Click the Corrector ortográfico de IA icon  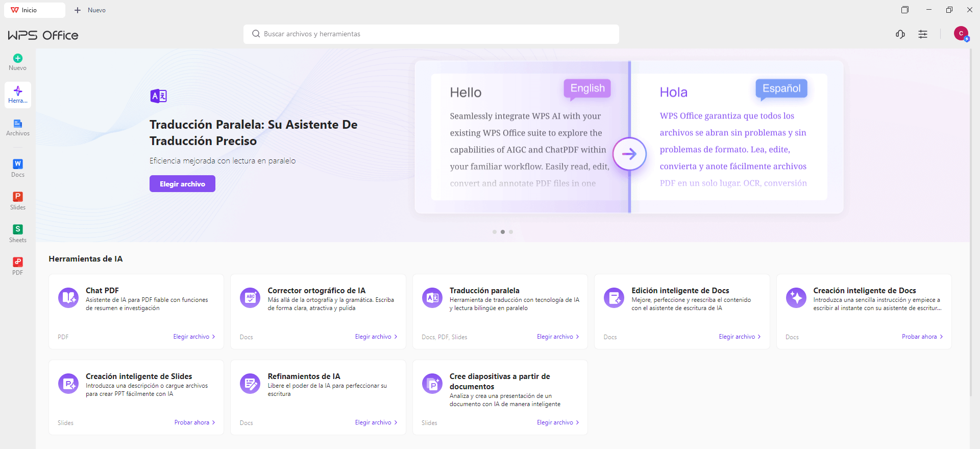(250, 297)
